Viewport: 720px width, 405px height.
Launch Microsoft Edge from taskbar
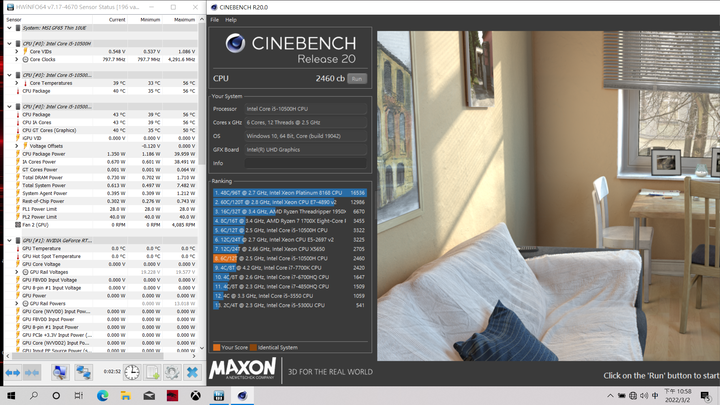pos(102,395)
